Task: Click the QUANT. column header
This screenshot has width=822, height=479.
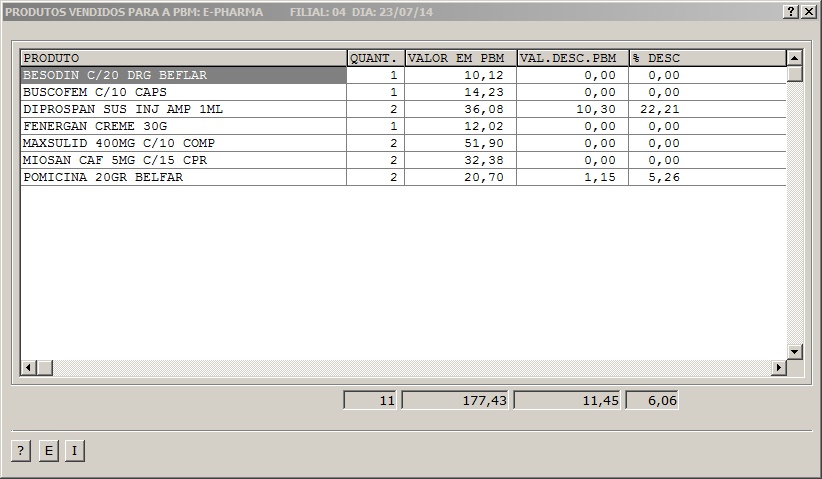Action: (375, 58)
